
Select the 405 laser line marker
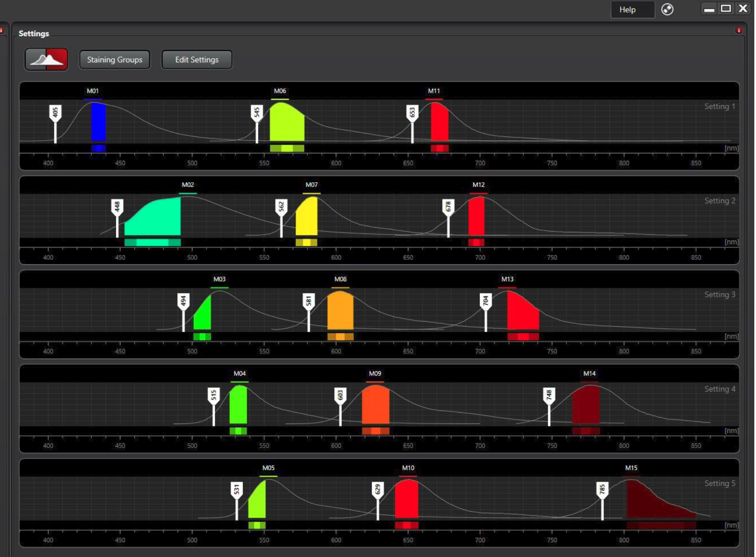coord(55,114)
